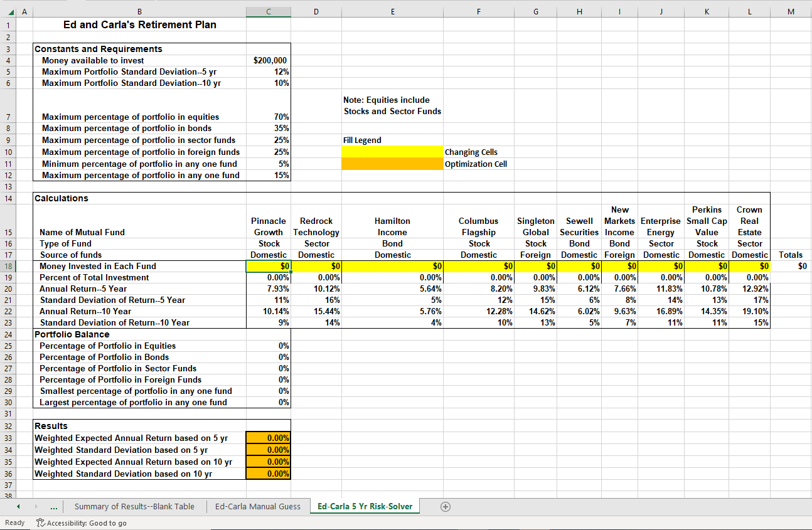
Task: Select the $200,000 money available cell
Action: coord(269,60)
